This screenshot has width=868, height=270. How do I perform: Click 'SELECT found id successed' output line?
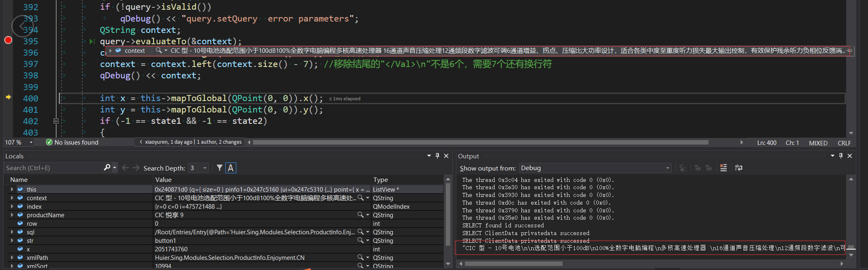[x=503, y=225]
